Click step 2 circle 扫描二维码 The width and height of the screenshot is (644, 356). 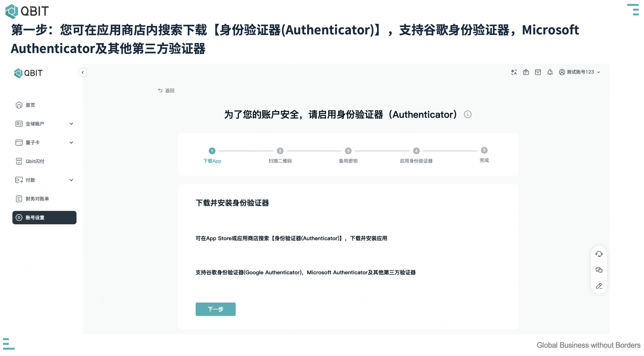tap(280, 151)
